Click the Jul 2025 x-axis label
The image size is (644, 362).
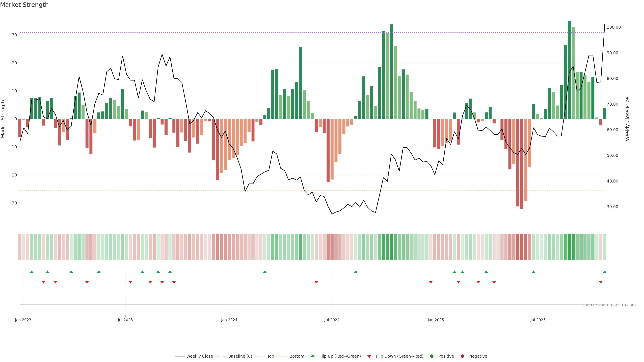[538, 320]
